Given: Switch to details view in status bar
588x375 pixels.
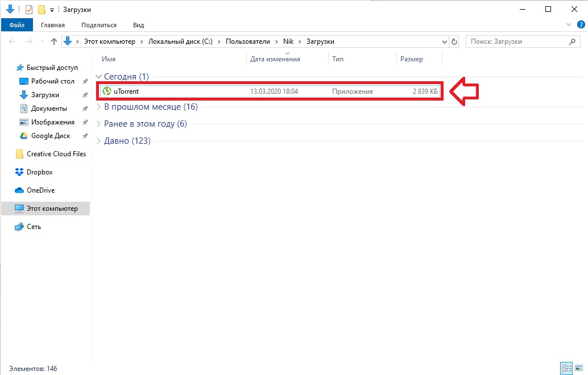Looking at the screenshot, I should (x=566, y=368).
